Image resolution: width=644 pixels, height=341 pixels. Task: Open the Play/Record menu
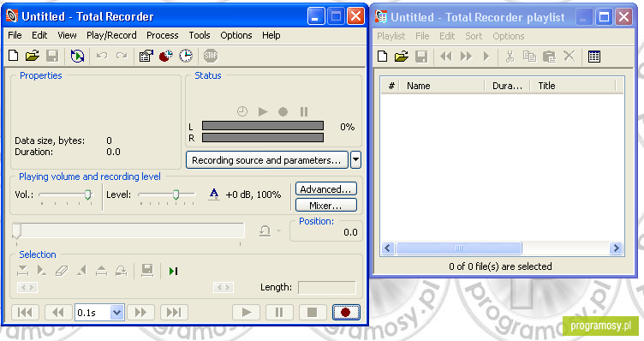pyautogui.click(x=111, y=35)
